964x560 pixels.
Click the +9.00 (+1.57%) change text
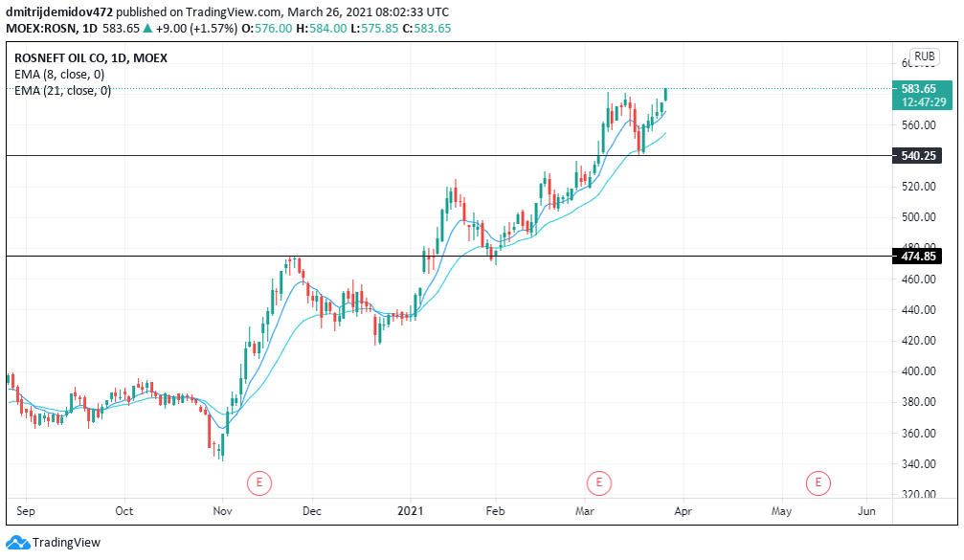tap(197, 29)
